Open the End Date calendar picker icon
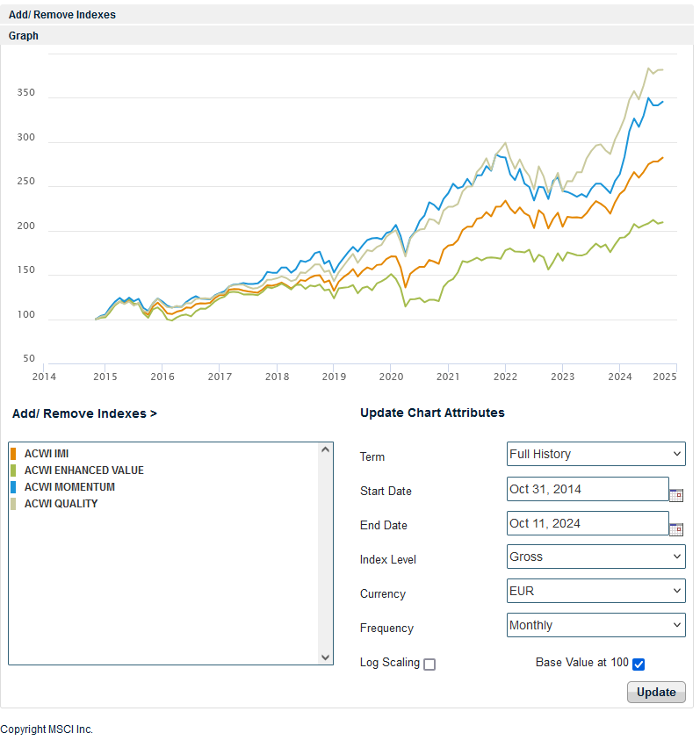 pyautogui.click(x=675, y=529)
